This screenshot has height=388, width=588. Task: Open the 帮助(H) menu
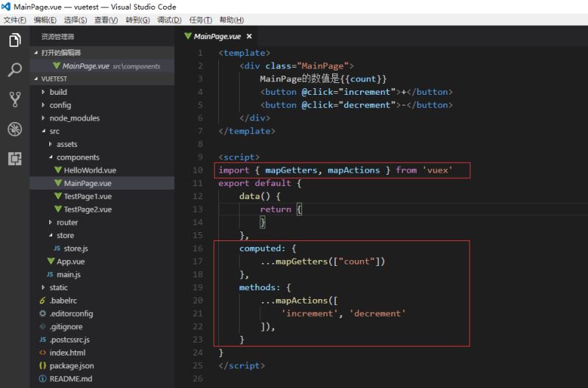(232, 20)
